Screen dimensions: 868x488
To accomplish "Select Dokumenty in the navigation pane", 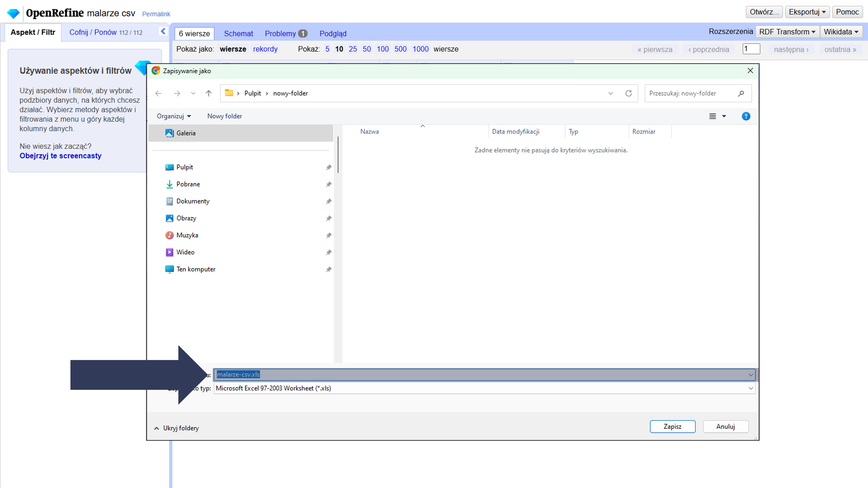I will (193, 201).
